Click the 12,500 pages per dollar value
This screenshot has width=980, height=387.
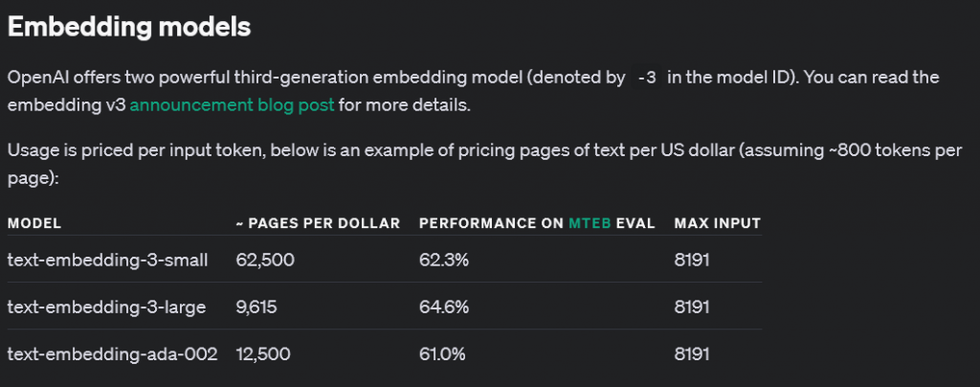point(263,354)
